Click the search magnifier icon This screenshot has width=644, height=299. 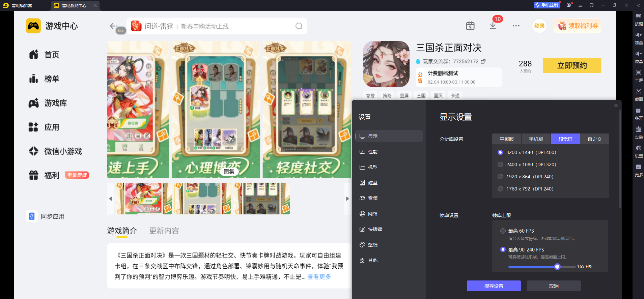click(299, 26)
